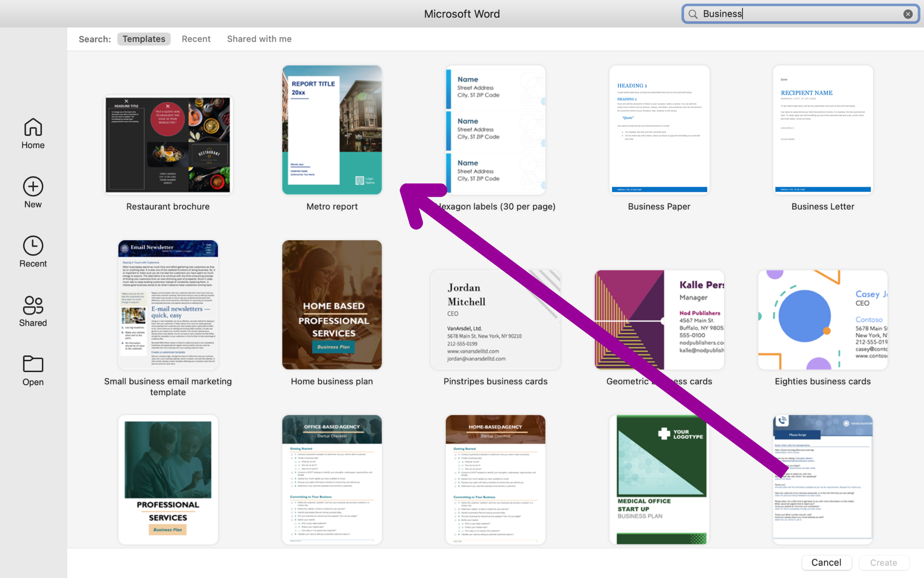Click the Restaurant brochure caption
Screen dimensions: 924x578
pos(168,206)
